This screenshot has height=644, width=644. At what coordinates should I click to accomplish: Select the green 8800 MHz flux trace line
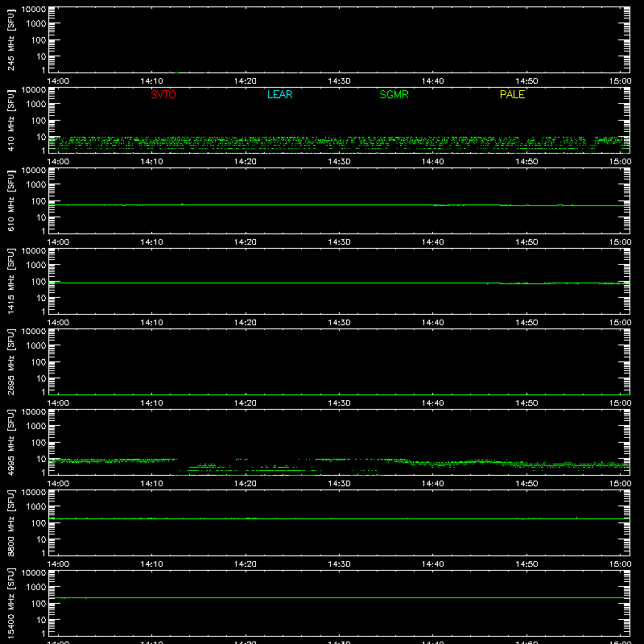click(x=339, y=518)
